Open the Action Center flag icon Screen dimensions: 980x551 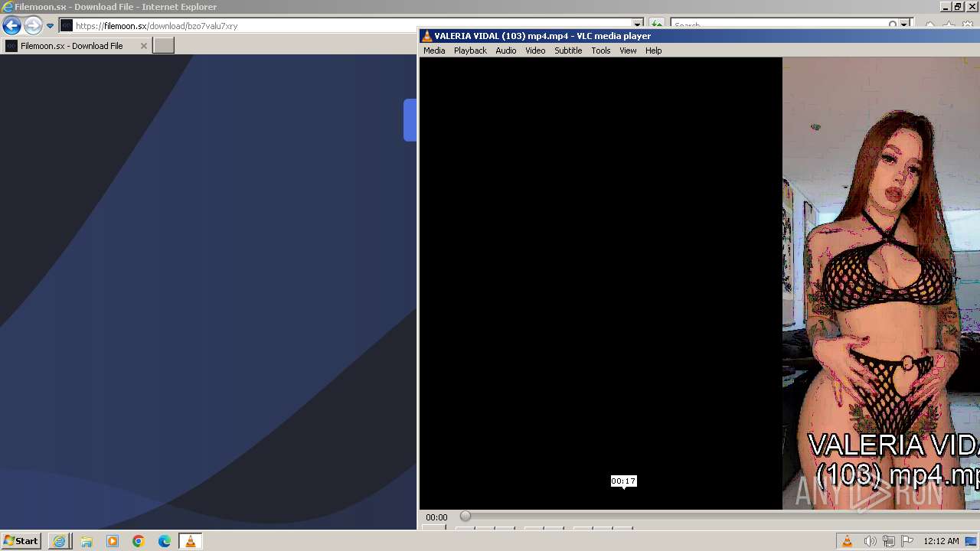pos(908,541)
